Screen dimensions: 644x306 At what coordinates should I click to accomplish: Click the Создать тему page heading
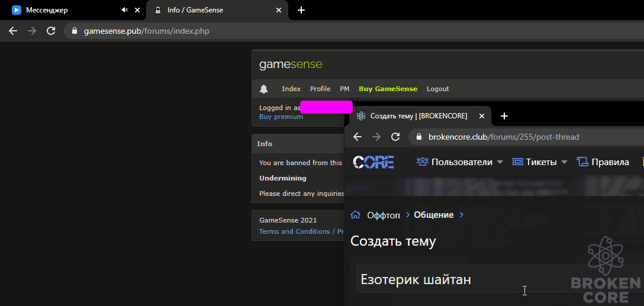click(393, 241)
